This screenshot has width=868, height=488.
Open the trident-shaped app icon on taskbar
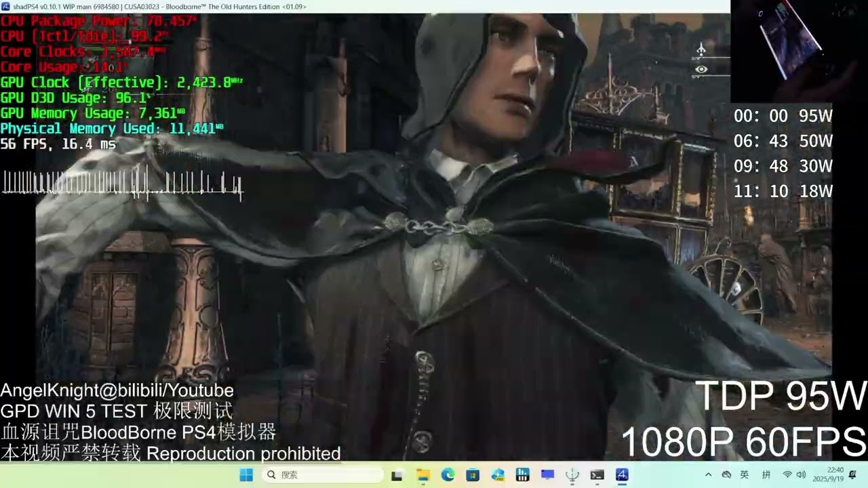572,475
